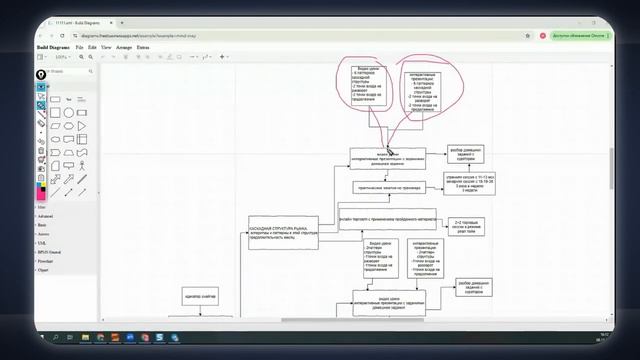Expand the Misc shapes category
The width and height of the screenshot is (640, 360).
(x=41, y=207)
